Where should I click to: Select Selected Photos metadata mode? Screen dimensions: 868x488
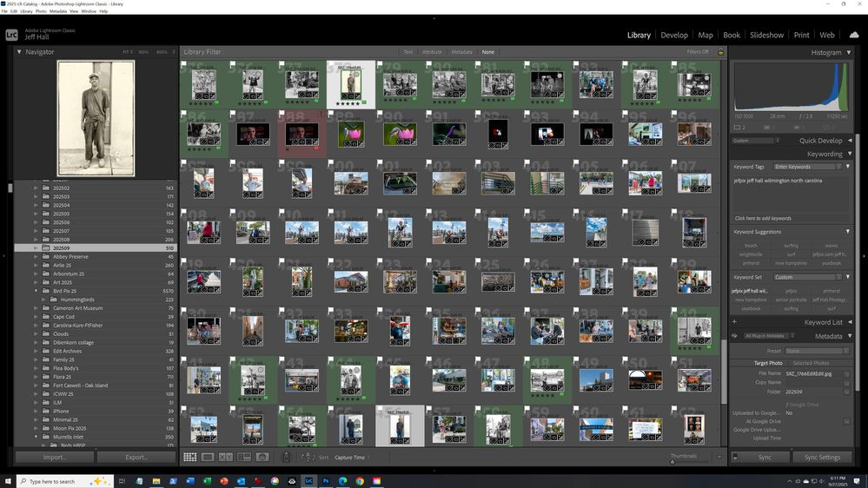[811, 363]
